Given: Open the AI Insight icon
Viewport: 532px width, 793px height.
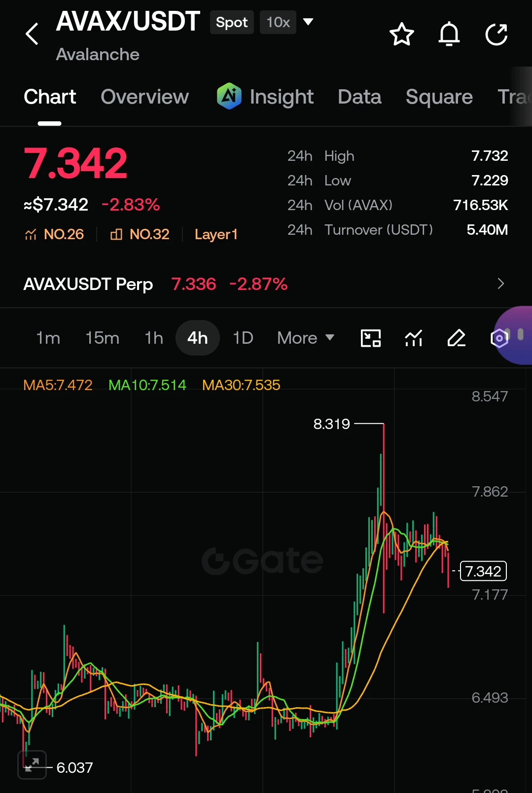Looking at the screenshot, I should [229, 96].
